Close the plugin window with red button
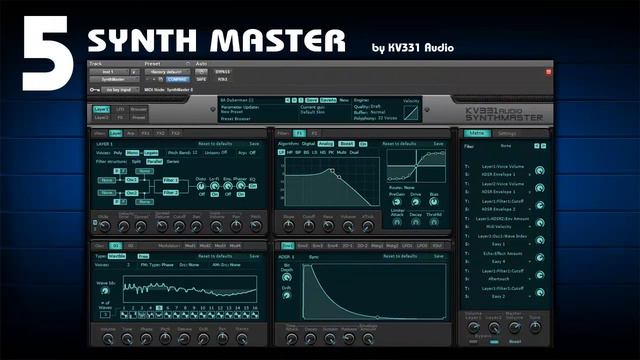Screen dimensions: 640x360 click(549, 72)
